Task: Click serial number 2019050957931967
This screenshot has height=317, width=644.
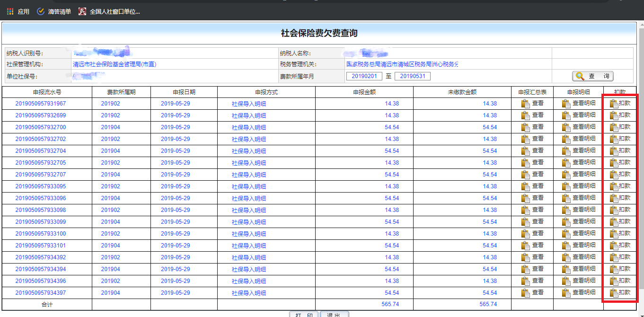Action: click(41, 104)
